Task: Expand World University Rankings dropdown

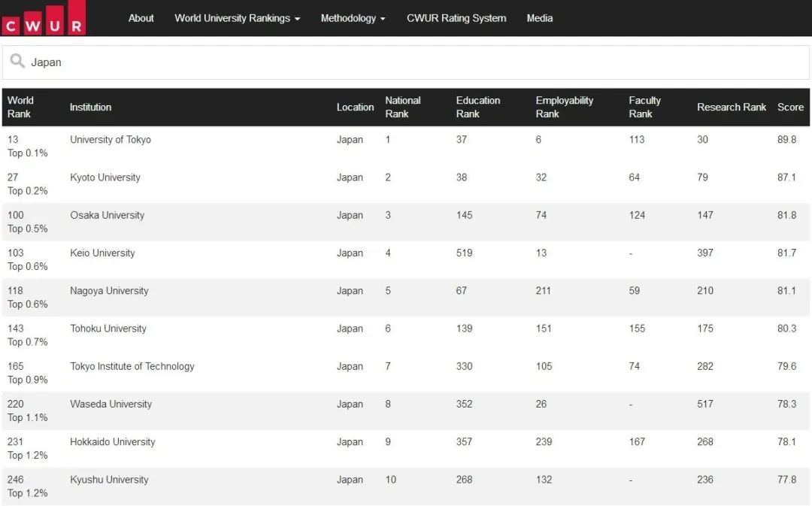Action: pos(237,18)
